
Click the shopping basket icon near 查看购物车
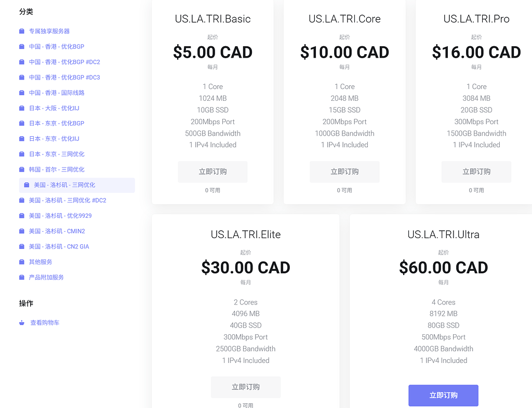click(22, 323)
